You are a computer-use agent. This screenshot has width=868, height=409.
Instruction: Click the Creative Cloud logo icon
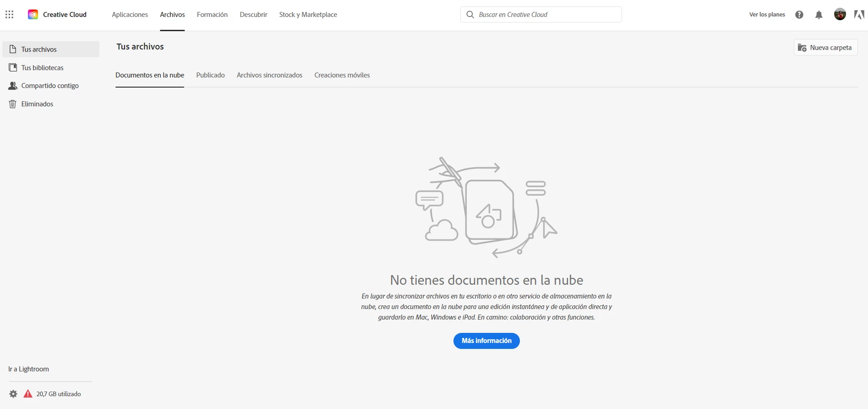coord(33,15)
